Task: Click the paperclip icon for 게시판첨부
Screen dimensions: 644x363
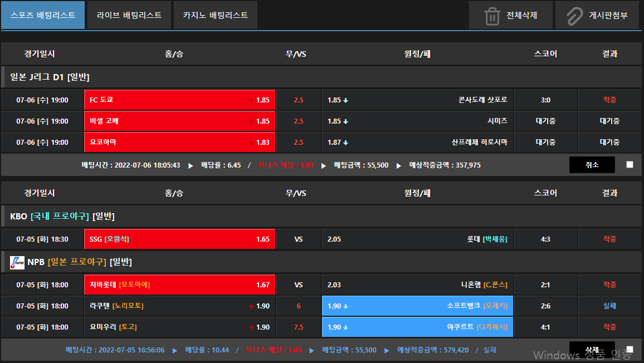Action: pyautogui.click(x=574, y=16)
